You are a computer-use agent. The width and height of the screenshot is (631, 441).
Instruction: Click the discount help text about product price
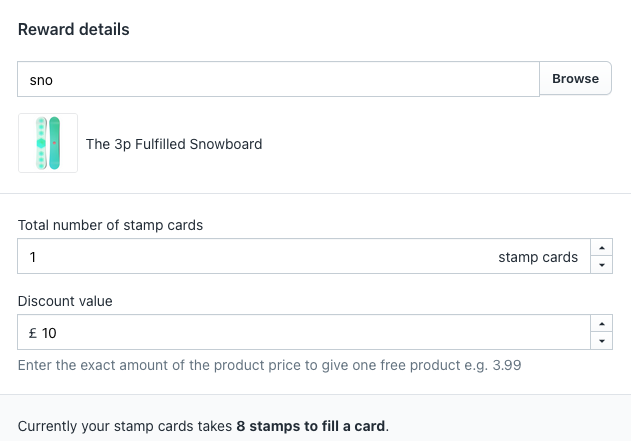click(x=270, y=365)
